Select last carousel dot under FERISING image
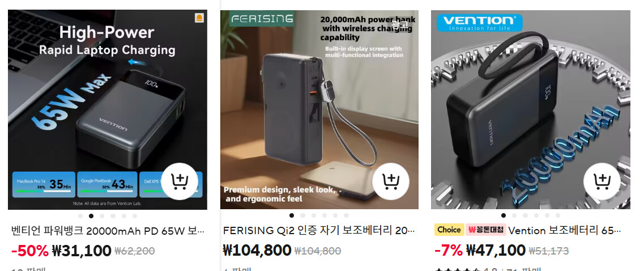Viewport: 644px width, 271px height. click(x=346, y=215)
